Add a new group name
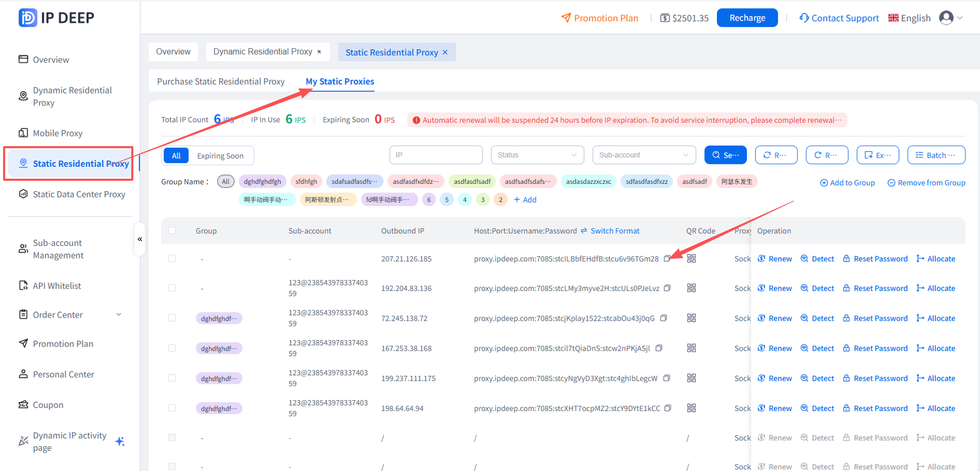The width and height of the screenshot is (980, 471). point(525,200)
